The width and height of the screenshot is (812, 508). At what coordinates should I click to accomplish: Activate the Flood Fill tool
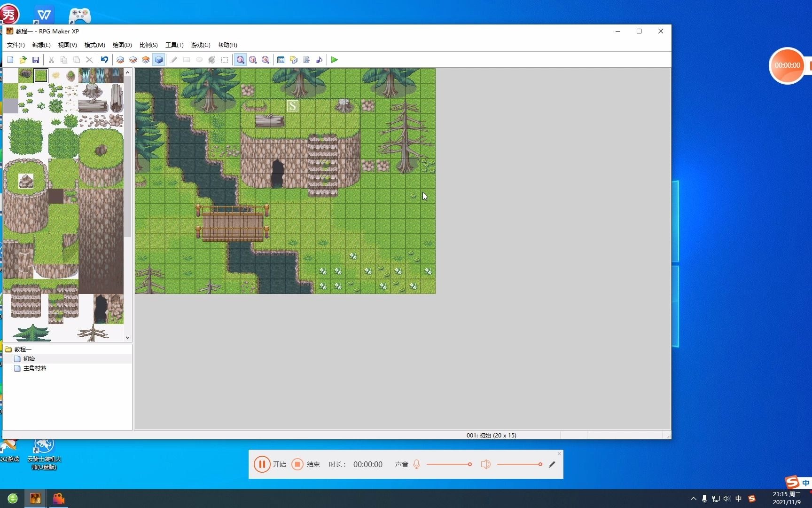pyautogui.click(x=211, y=60)
